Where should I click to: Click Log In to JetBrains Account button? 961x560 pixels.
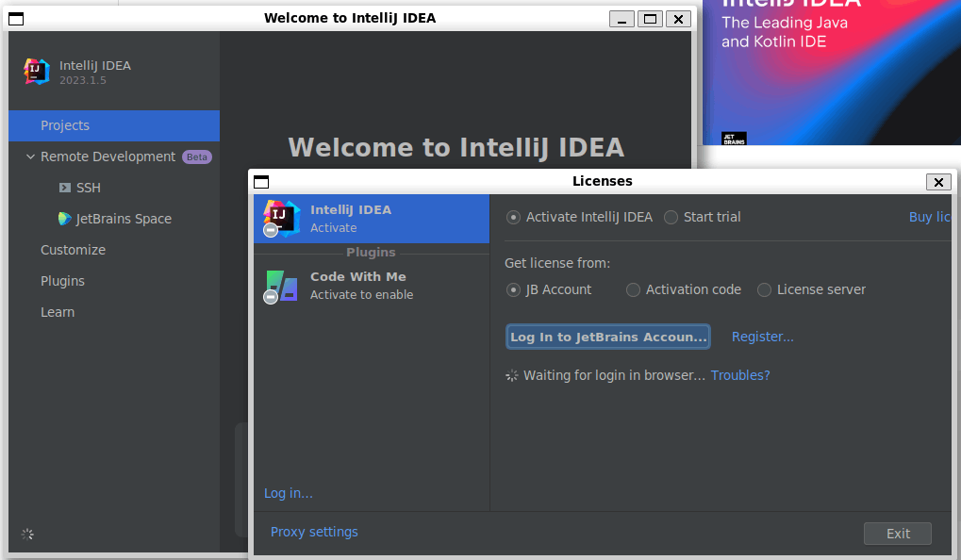[608, 337]
